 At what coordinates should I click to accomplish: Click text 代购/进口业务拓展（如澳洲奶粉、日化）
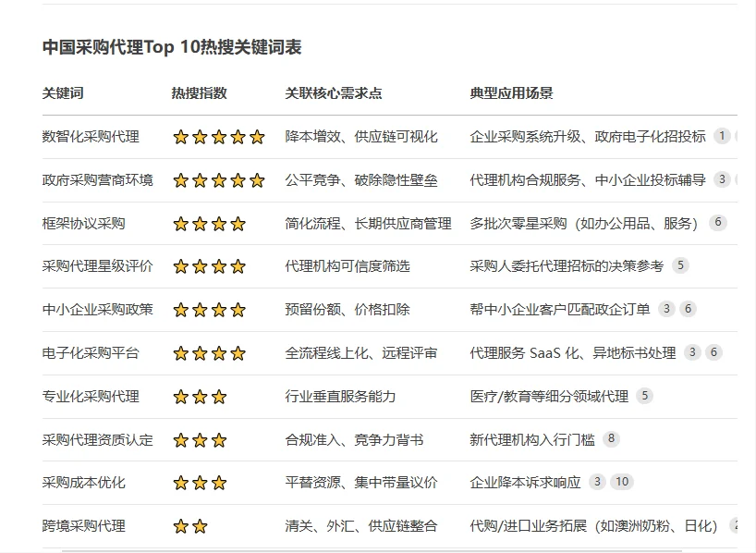(x=594, y=525)
